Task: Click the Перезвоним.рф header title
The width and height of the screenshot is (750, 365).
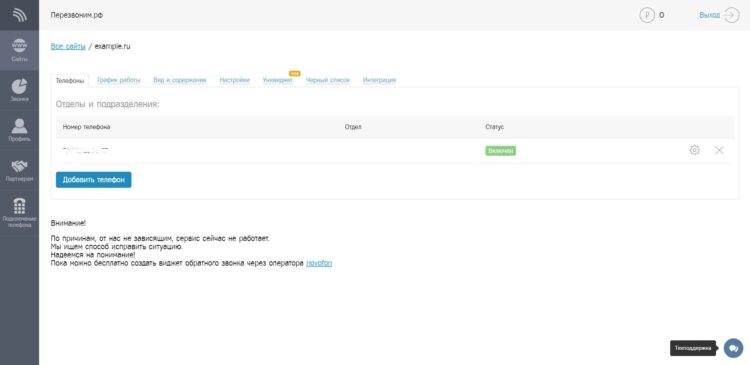Action: click(77, 15)
